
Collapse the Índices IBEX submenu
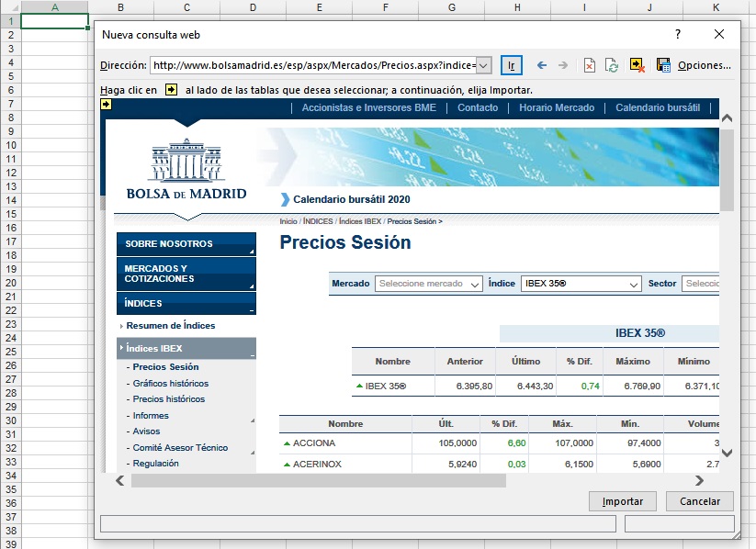[186, 349]
